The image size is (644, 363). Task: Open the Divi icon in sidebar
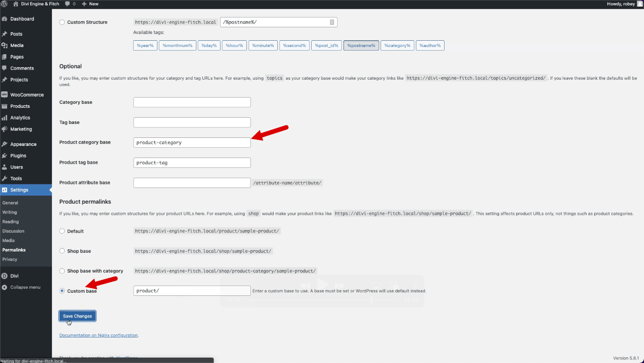4,276
